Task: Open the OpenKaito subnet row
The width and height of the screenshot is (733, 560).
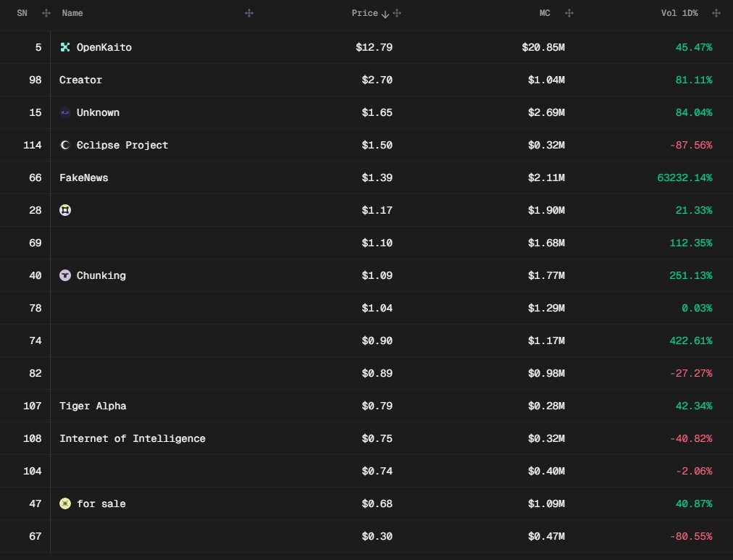Action: (x=366, y=47)
